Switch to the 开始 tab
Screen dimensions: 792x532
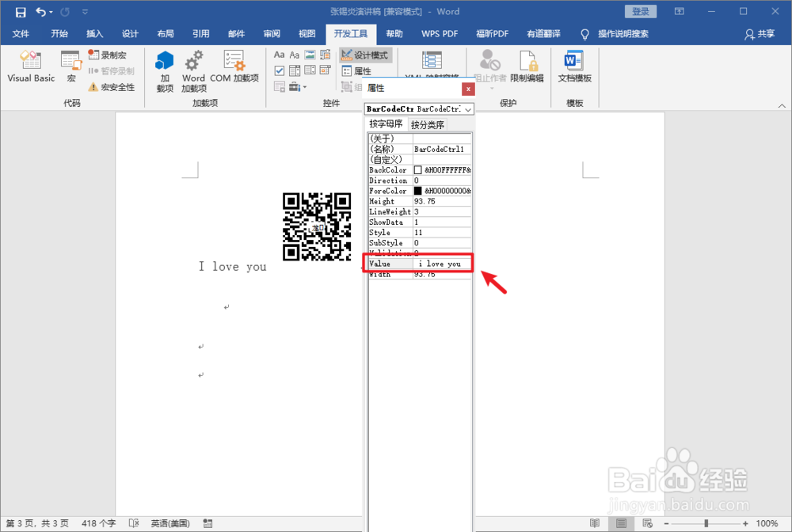[59, 34]
